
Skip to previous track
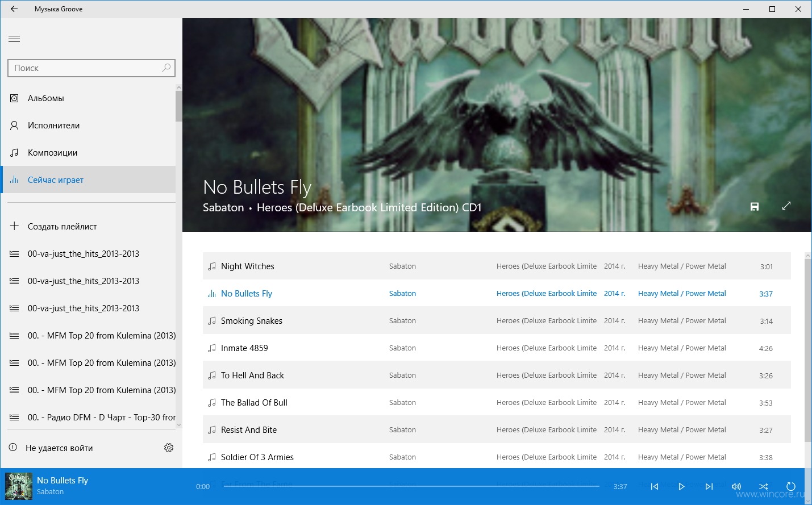click(x=655, y=487)
